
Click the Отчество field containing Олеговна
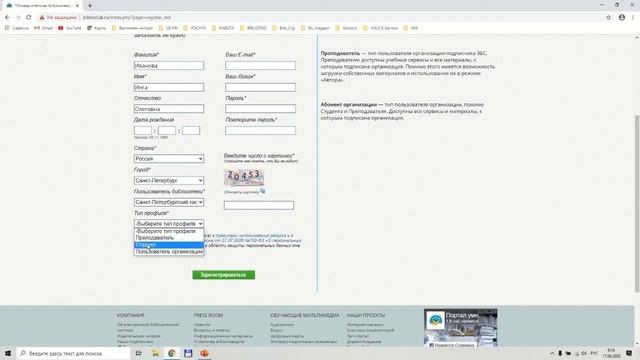(169, 109)
